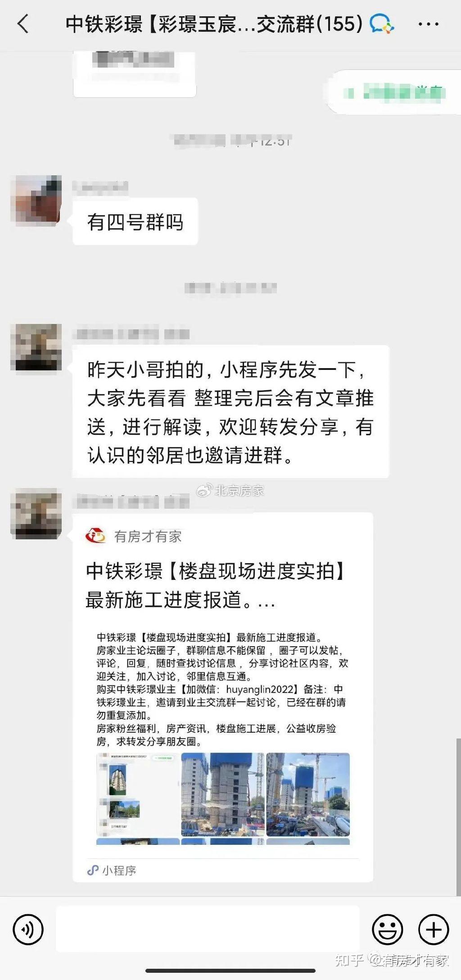Open the three-dot group menu
Viewport: 461px width, 980px height.
coord(428,24)
